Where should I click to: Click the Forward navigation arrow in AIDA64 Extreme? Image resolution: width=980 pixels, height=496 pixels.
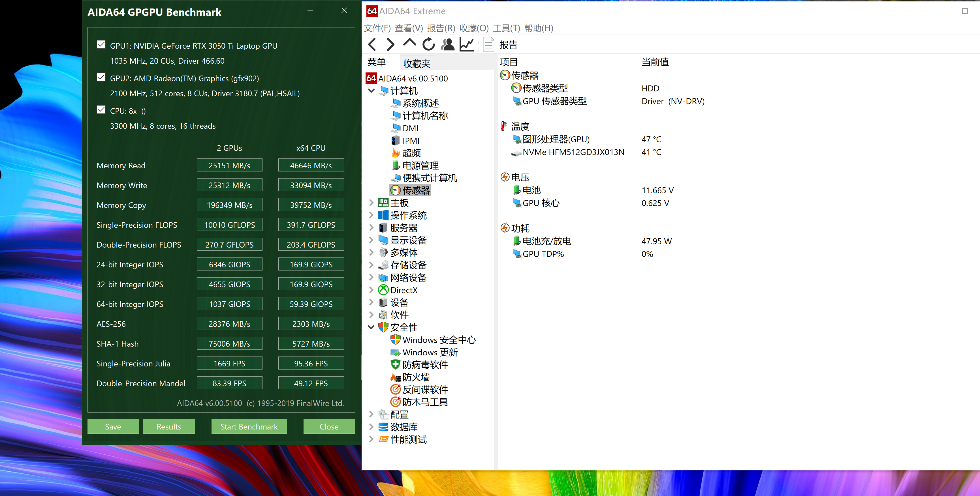pos(390,44)
